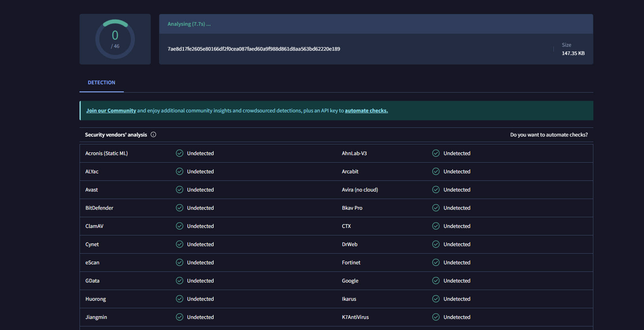Click the K7AntiVirus checkmark icon

click(x=436, y=317)
